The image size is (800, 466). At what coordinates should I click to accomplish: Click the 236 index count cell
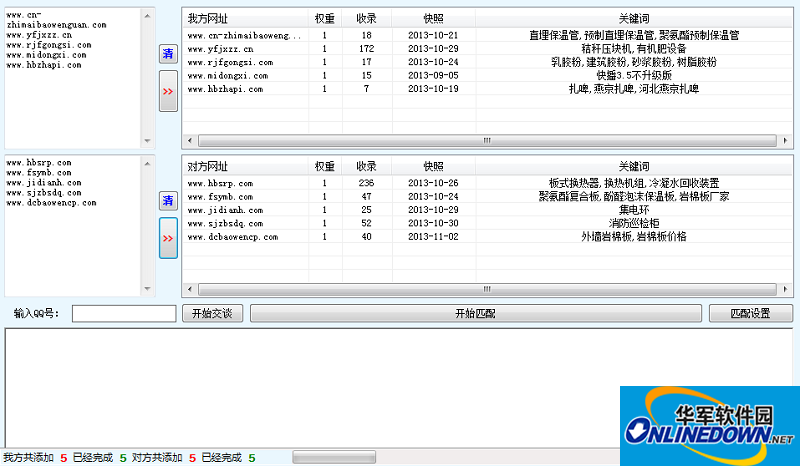point(366,183)
